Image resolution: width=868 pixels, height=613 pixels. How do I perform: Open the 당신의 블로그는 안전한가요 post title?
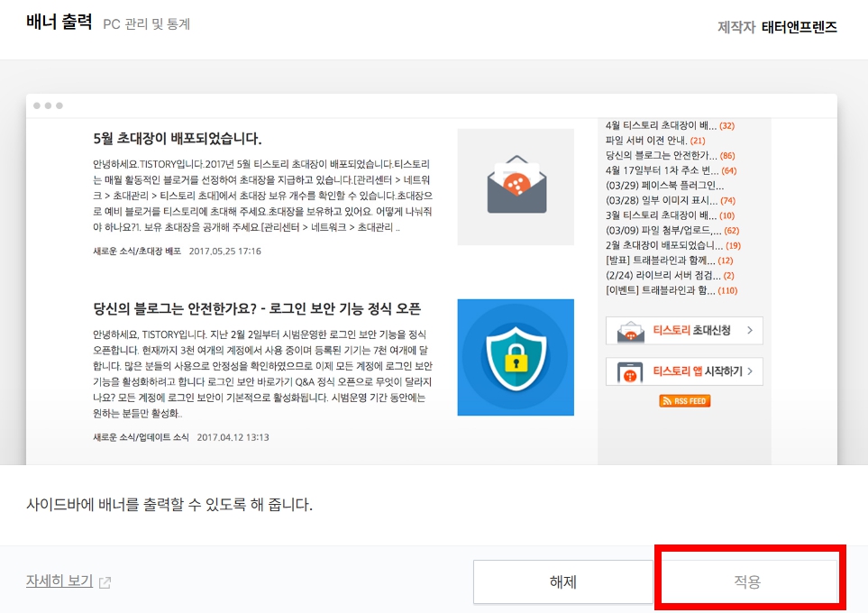(x=257, y=308)
